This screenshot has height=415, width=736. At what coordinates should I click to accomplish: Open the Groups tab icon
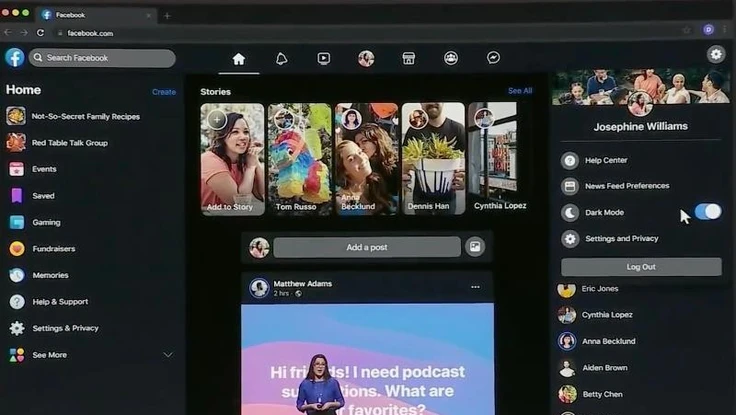pos(451,58)
